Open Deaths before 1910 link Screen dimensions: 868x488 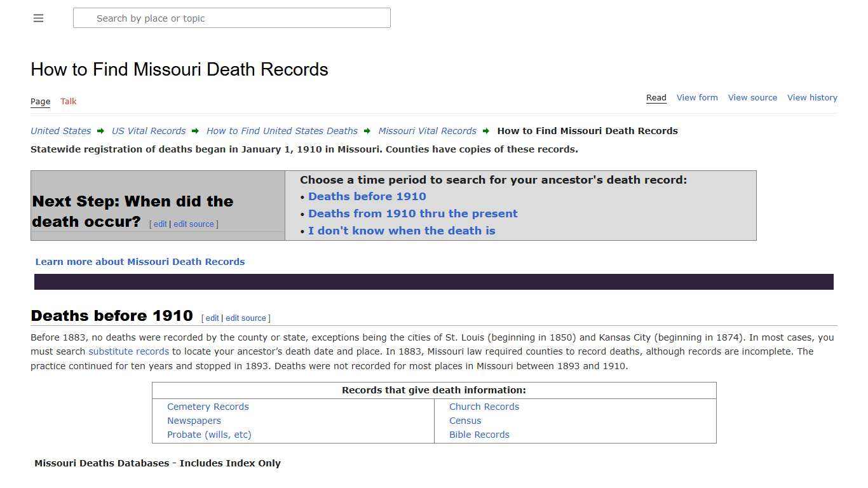(367, 196)
